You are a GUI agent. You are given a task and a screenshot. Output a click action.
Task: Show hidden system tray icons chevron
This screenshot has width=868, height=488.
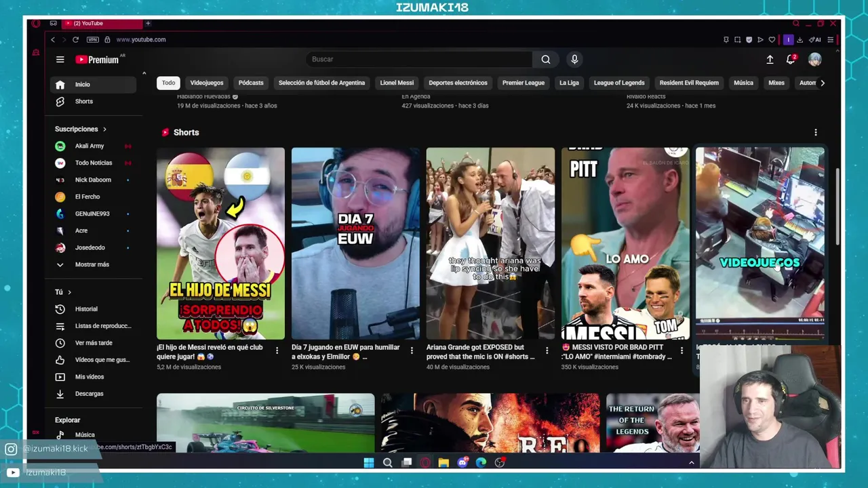tap(692, 463)
